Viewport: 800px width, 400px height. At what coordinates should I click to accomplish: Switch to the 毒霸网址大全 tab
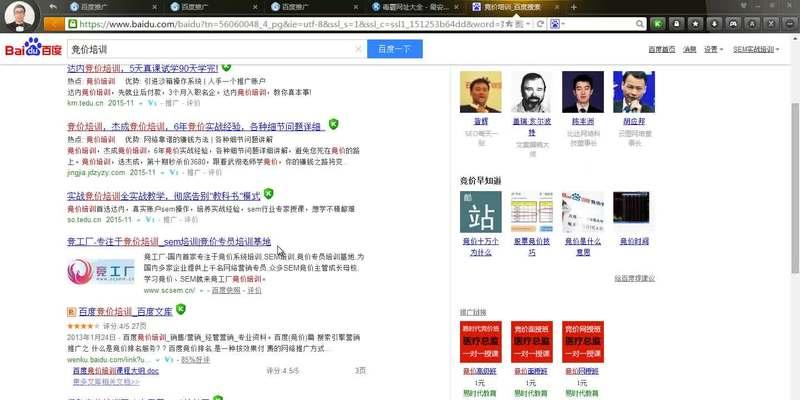416,7
